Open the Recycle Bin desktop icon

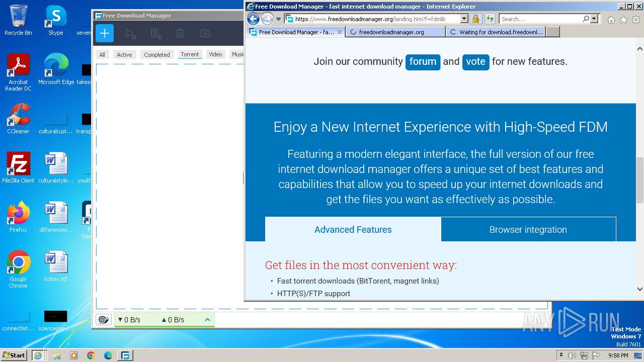[18, 20]
